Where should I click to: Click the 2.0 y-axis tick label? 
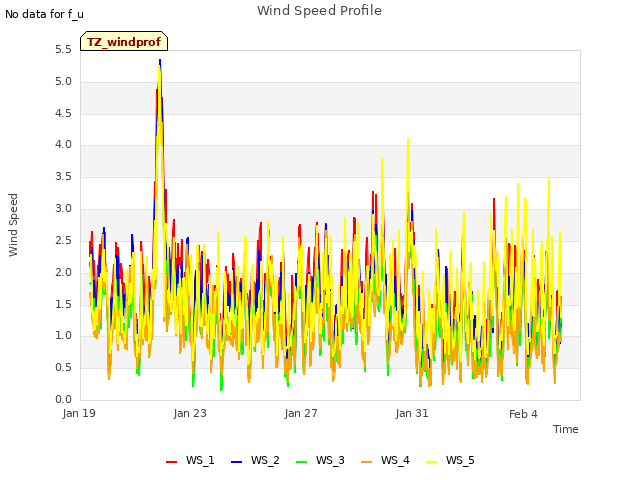[63, 272]
